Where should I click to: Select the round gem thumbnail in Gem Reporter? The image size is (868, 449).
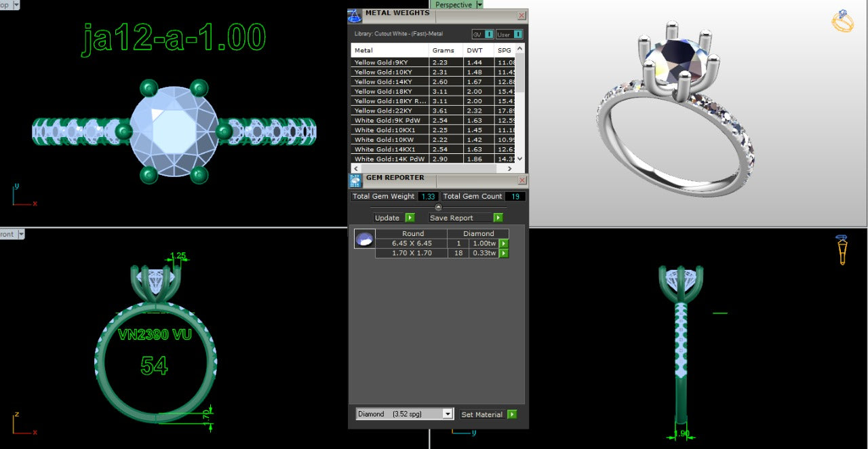pyautogui.click(x=364, y=239)
